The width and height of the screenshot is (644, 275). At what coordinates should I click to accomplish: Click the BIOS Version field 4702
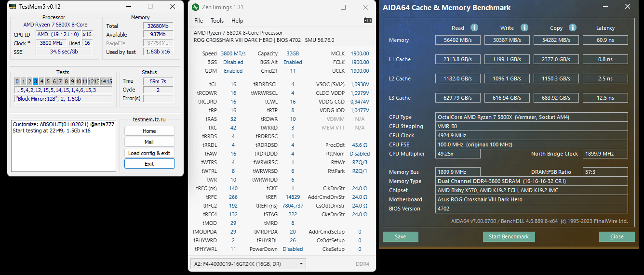coord(532,209)
